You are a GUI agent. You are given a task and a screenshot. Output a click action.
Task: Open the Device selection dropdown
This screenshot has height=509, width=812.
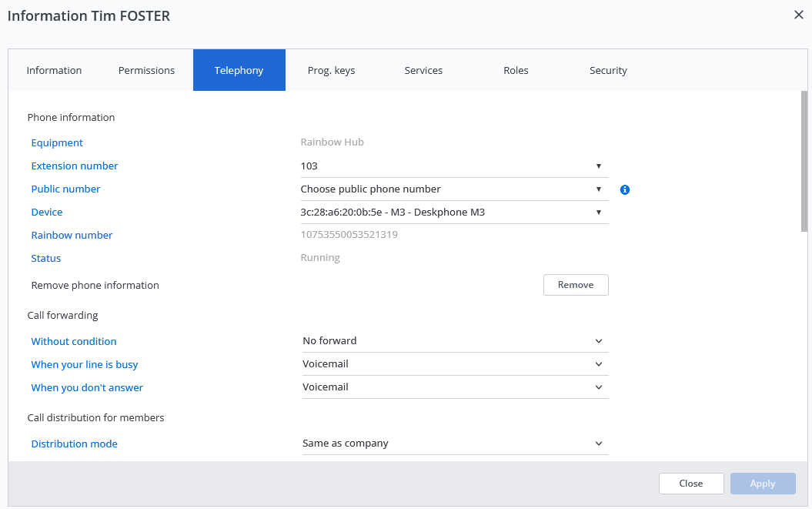(454, 213)
